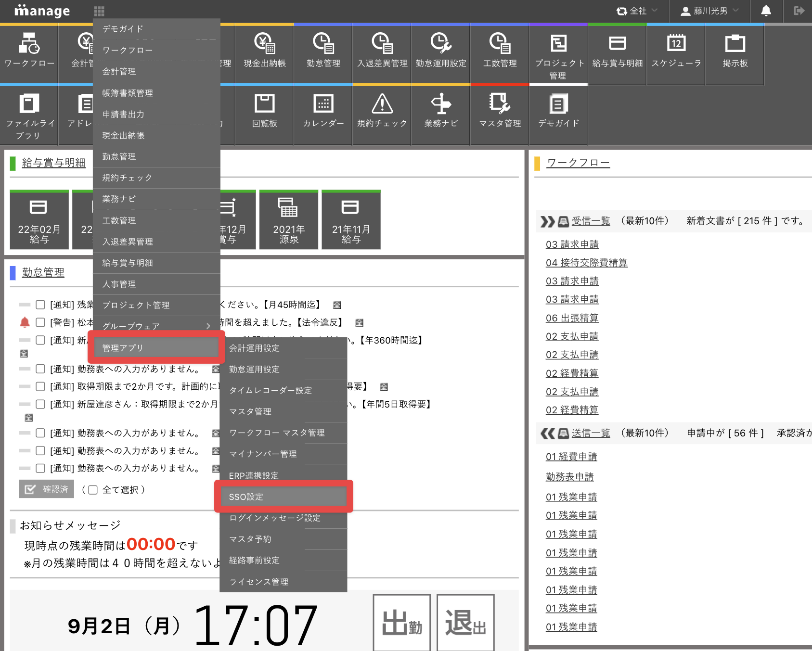The width and height of the screenshot is (812, 651).
Task: Open the マスタ管理 toolbar tile
Action: [500, 115]
